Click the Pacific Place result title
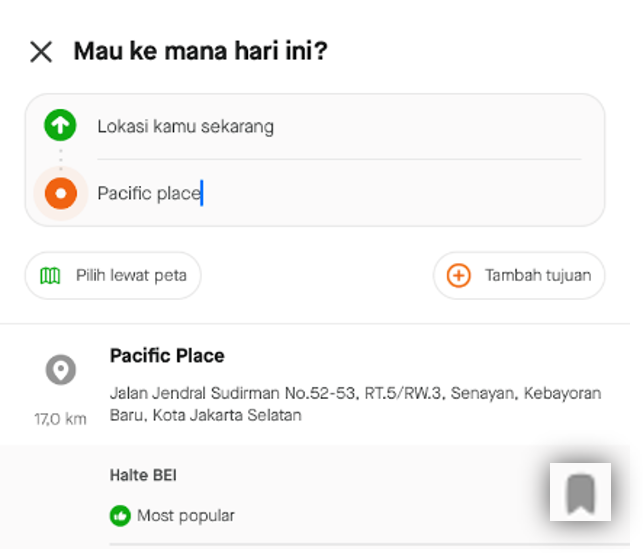Image resolution: width=643 pixels, height=553 pixels. point(167,356)
